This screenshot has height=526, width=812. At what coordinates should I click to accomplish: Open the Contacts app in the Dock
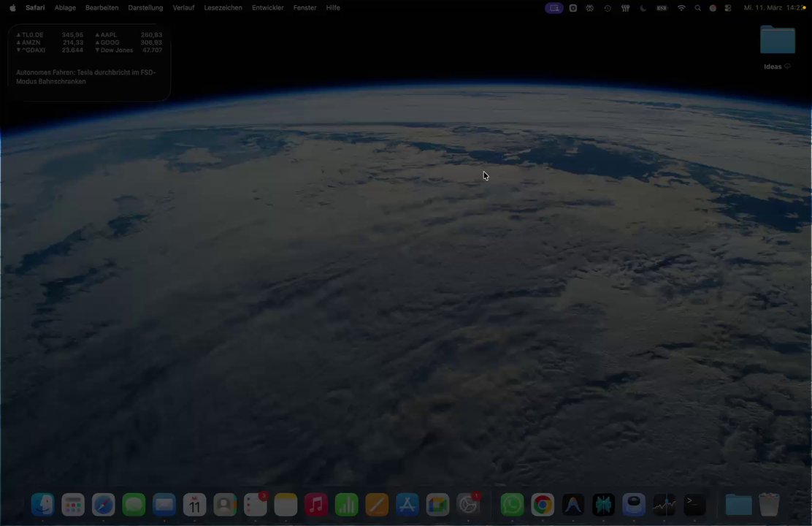pos(225,505)
